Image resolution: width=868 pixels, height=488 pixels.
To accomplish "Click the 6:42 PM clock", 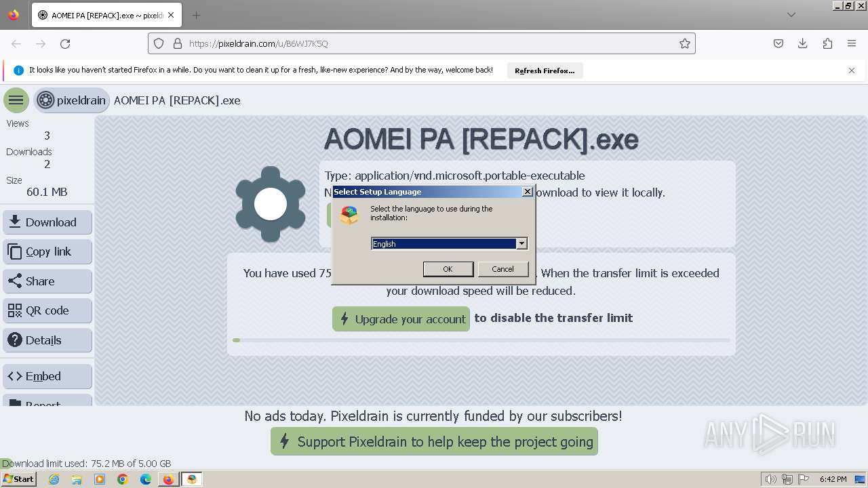I will pyautogui.click(x=833, y=479).
